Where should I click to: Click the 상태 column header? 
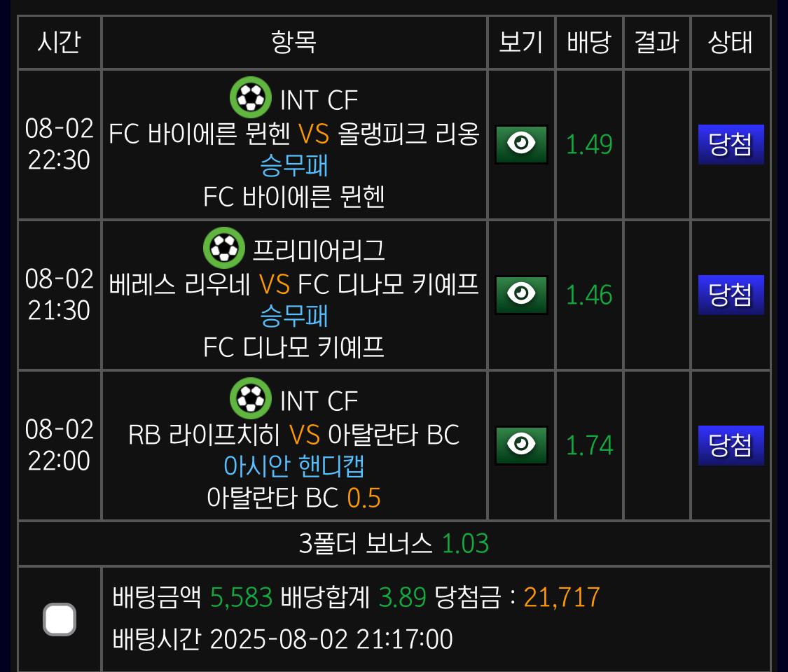(731, 42)
